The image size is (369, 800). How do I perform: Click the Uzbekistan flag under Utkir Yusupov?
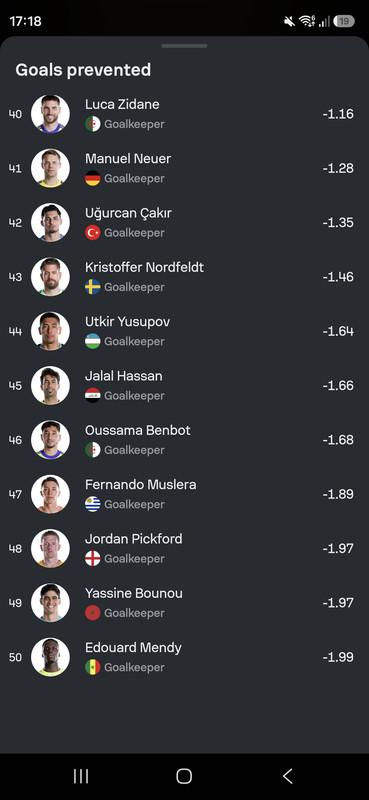(92, 341)
